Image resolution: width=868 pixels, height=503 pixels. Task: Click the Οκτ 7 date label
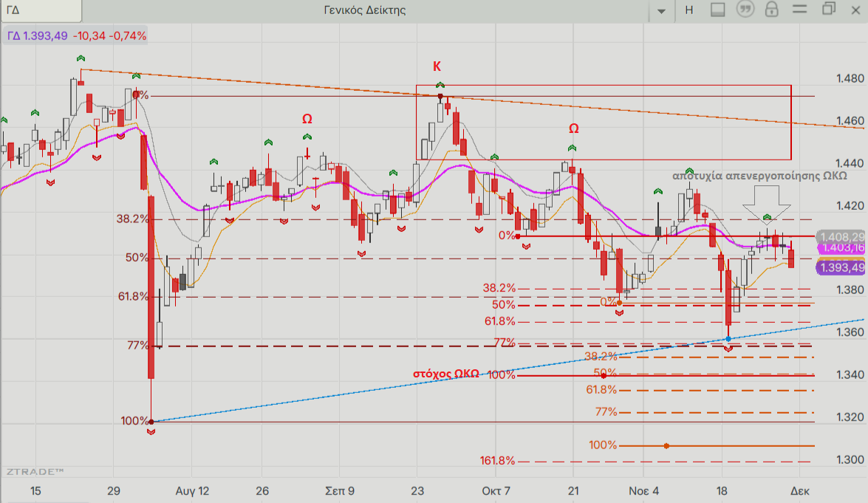pyautogui.click(x=496, y=491)
